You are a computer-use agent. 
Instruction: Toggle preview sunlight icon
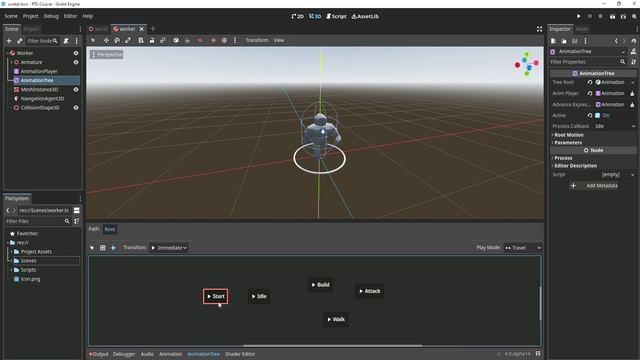[213, 40]
